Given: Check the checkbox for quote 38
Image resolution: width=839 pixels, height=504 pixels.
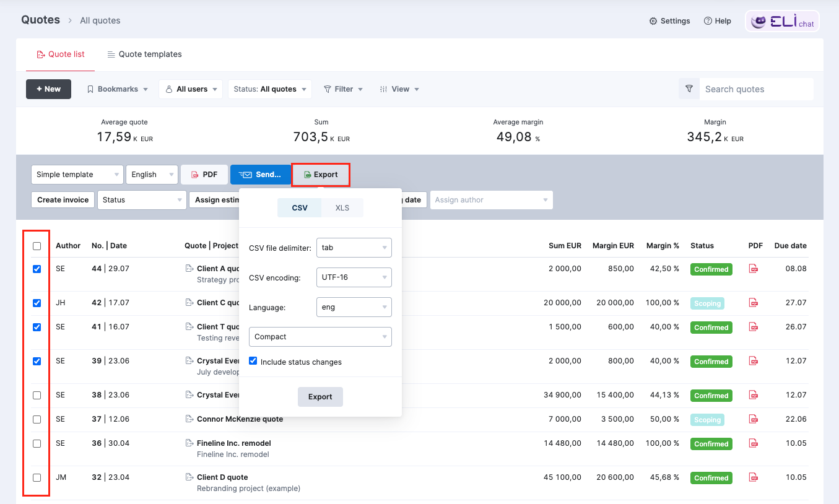Looking at the screenshot, I should (37, 395).
